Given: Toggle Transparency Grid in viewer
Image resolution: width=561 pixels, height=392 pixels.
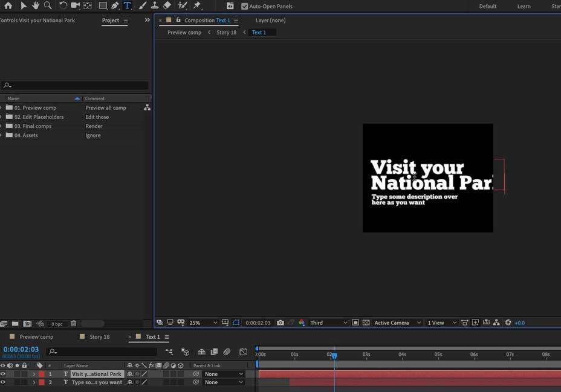Looking at the screenshot, I should [366, 323].
